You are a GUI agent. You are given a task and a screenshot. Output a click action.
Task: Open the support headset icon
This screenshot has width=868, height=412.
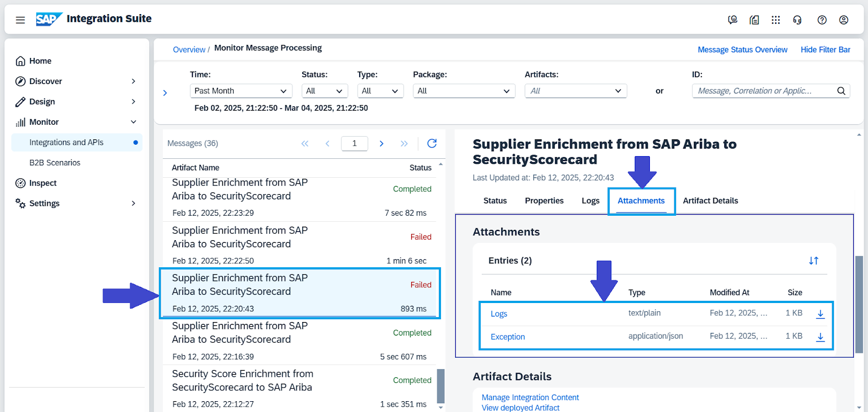[797, 20]
